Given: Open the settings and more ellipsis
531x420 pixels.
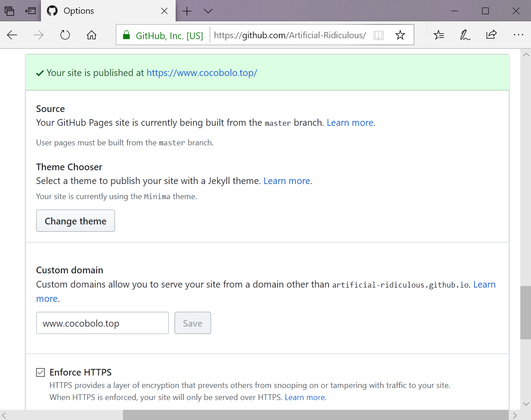Looking at the screenshot, I should click(518, 35).
